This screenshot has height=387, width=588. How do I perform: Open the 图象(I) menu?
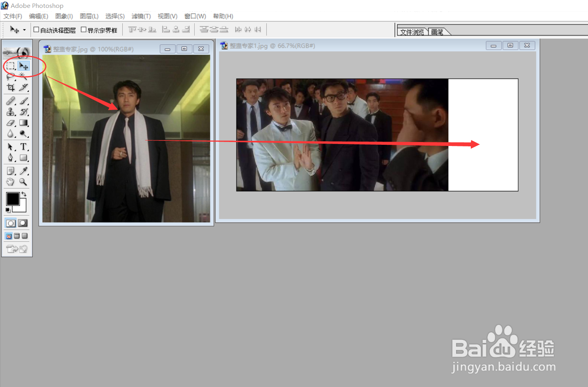tap(64, 16)
